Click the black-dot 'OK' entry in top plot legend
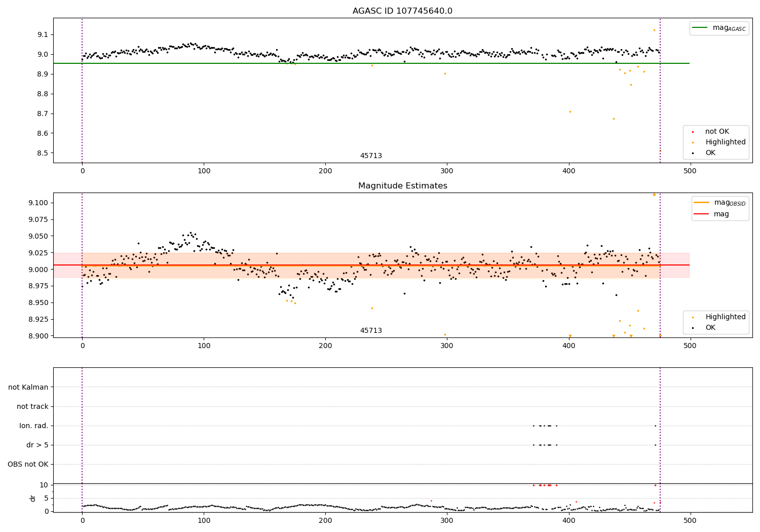 point(710,153)
